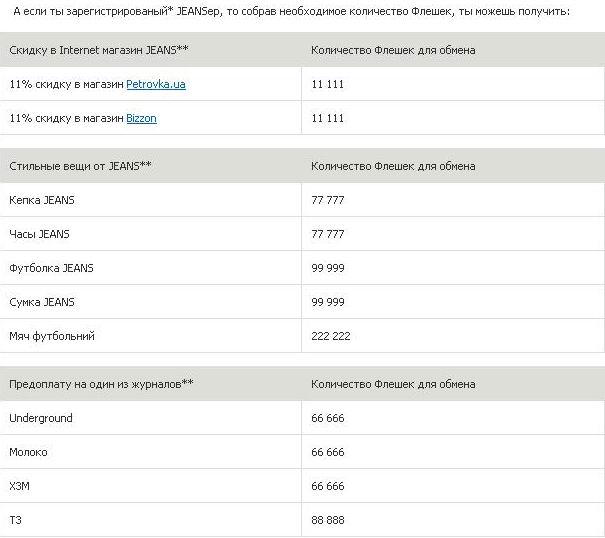605x538 pixels.
Task: Select the Мяч футбольний row label
Action: point(52,336)
